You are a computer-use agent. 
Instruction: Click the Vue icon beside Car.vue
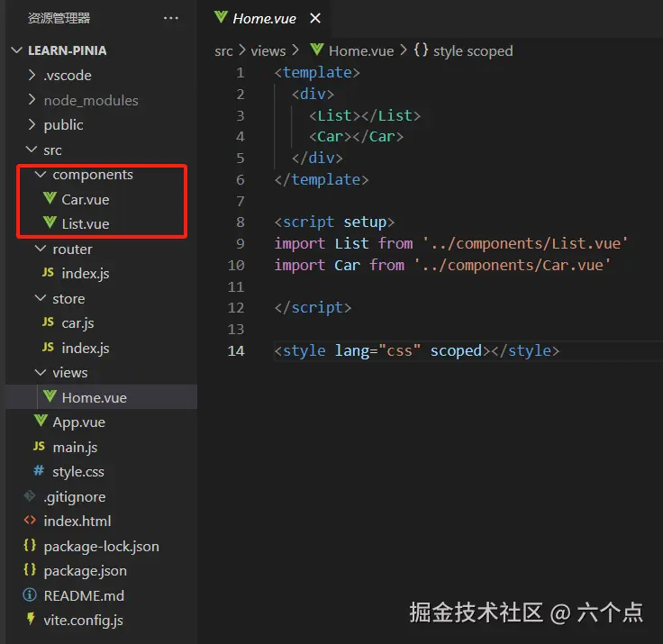[50, 198]
